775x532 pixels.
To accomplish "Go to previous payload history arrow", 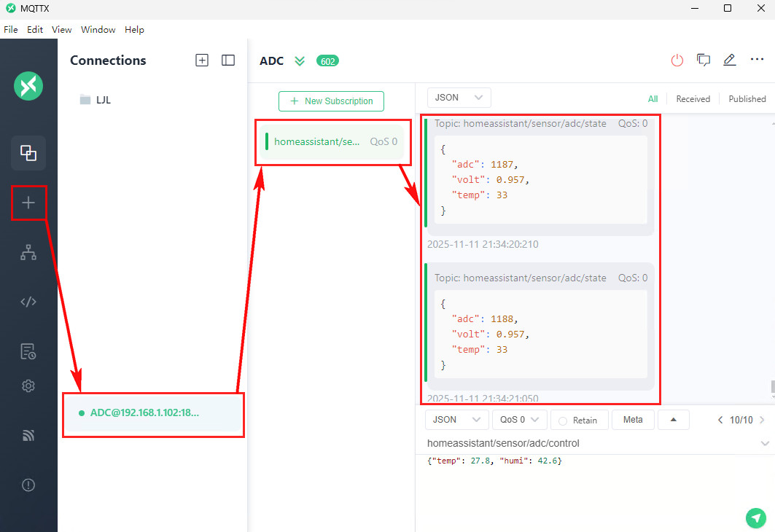I will click(720, 420).
